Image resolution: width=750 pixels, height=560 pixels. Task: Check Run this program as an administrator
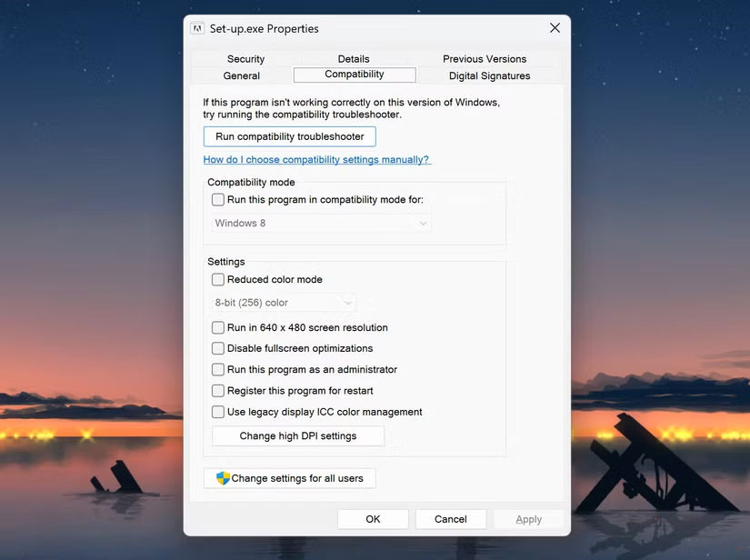click(x=217, y=369)
